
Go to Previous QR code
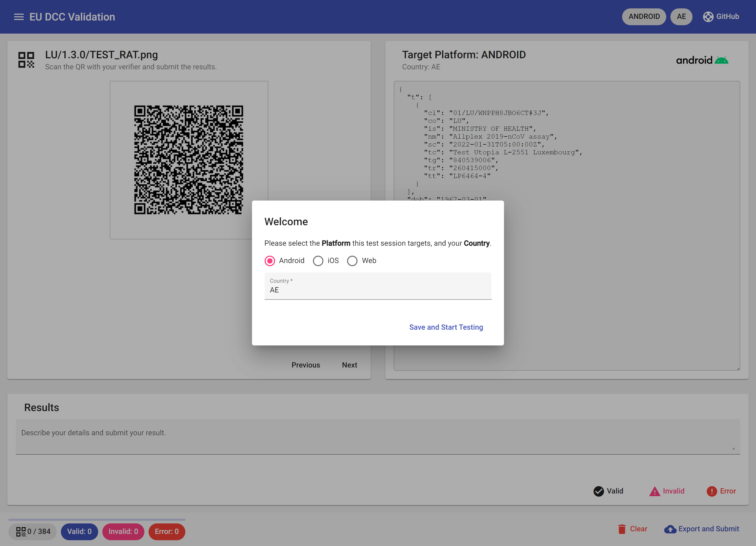click(306, 365)
